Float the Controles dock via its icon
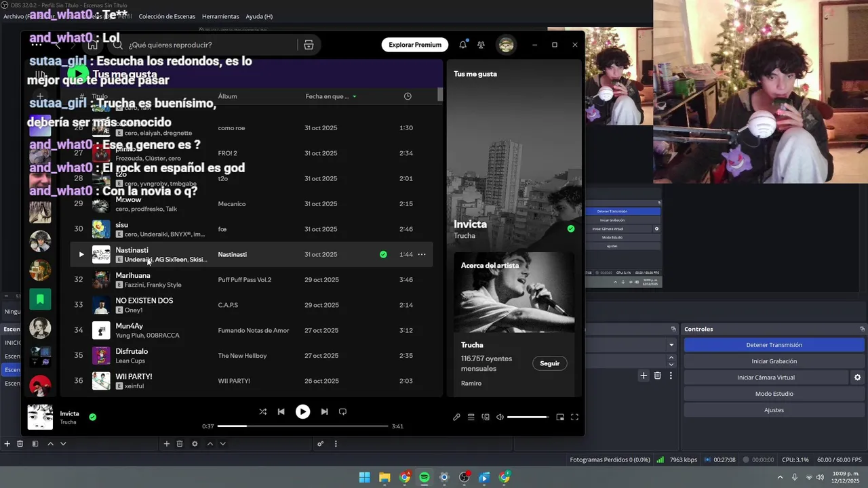 pos(862,329)
